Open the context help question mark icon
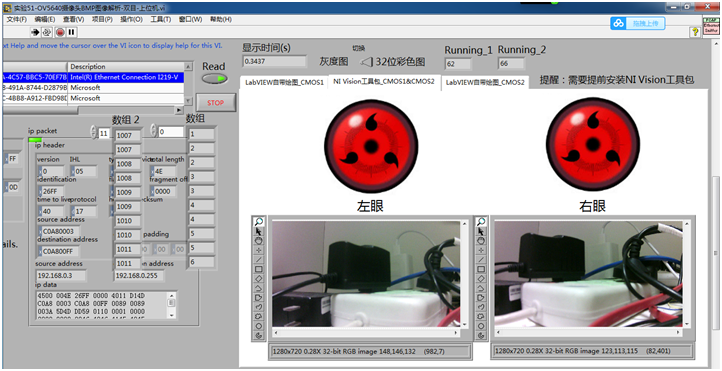Image resolution: width=722 pixels, height=371 pixels. point(695,32)
